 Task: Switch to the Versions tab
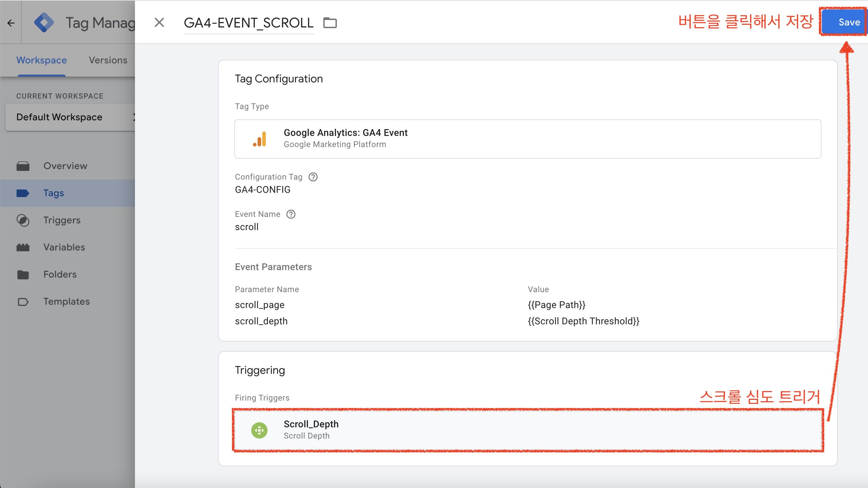click(108, 60)
